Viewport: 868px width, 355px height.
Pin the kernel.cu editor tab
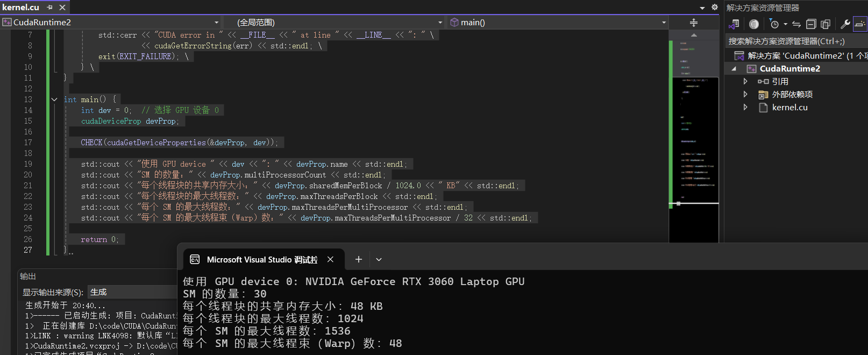(49, 8)
